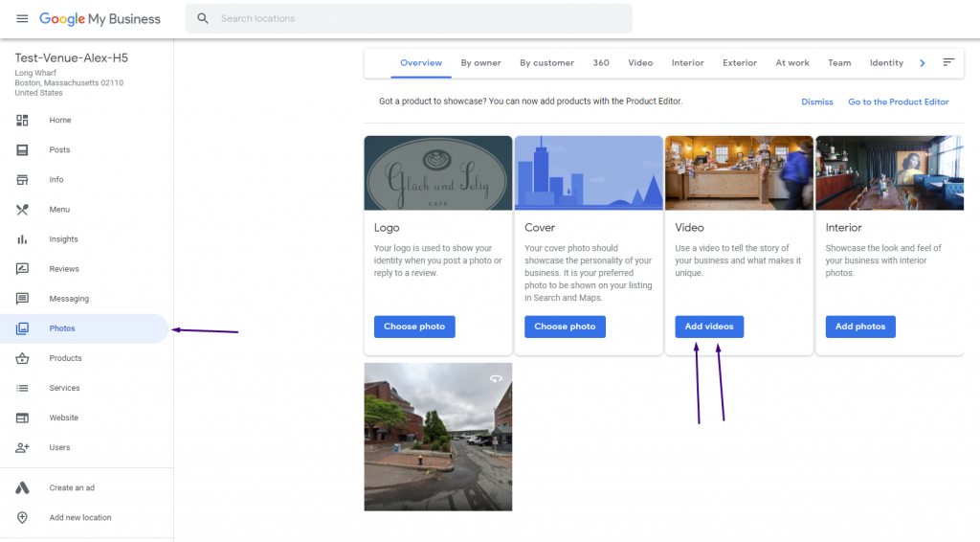Open the Interior tab

point(687,63)
